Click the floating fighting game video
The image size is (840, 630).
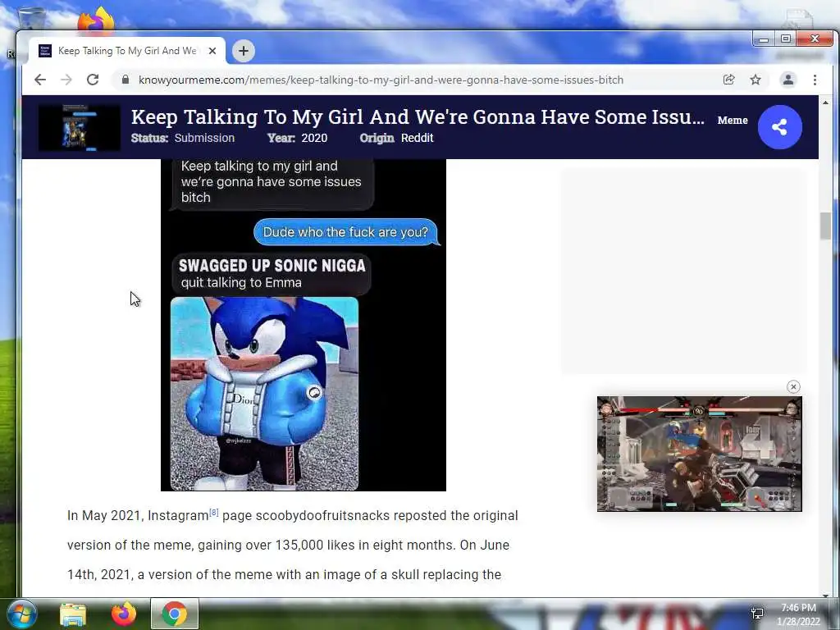pyautogui.click(x=699, y=454)
